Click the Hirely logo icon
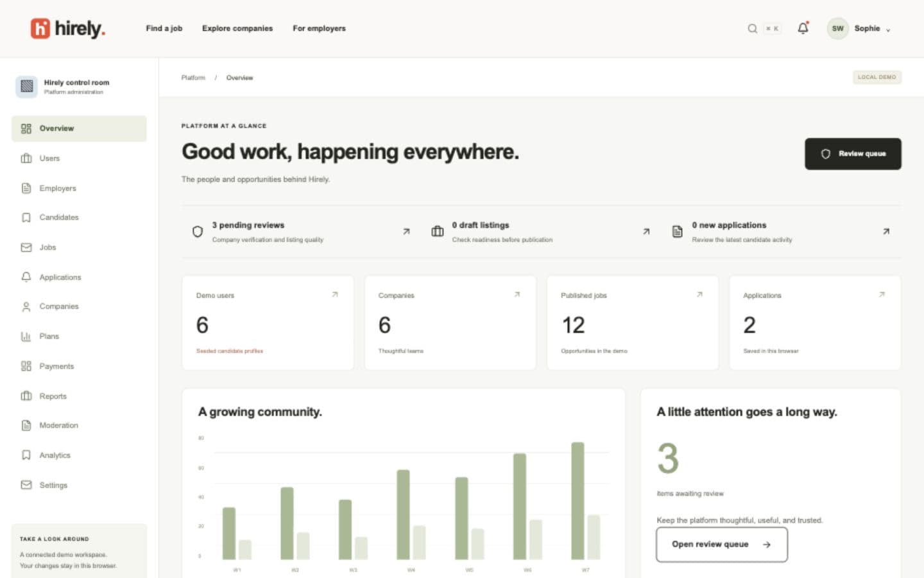This screenshot has width=924, height=578. [x=40, y=28]
